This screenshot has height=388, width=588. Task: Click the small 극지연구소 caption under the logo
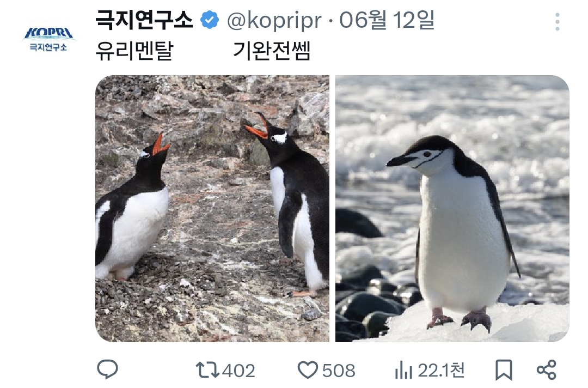48,47
